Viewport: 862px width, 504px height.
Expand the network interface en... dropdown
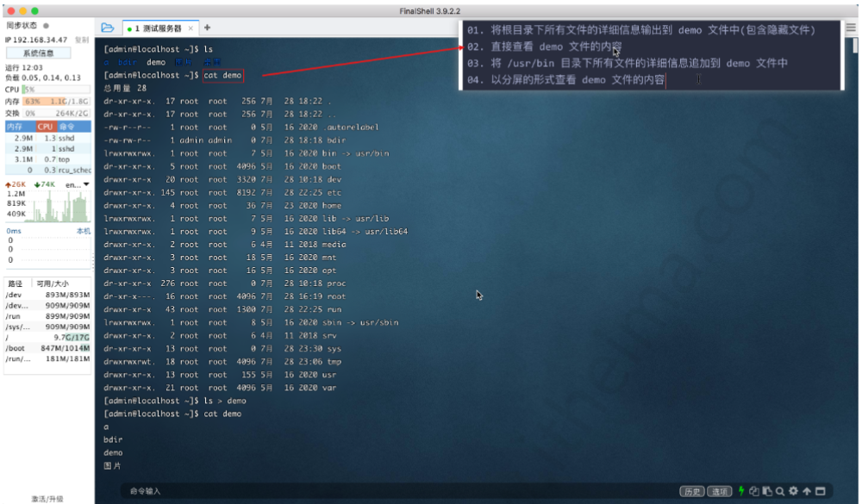[x=78, y=184]
